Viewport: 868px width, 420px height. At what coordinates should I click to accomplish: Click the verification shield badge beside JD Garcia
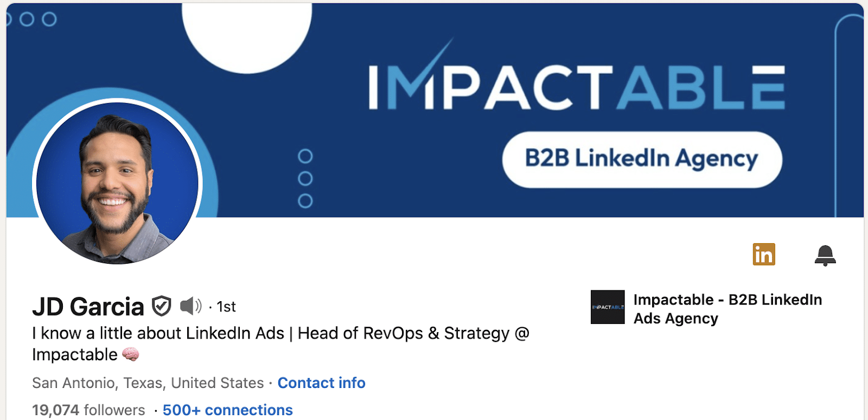pos(162,306)
